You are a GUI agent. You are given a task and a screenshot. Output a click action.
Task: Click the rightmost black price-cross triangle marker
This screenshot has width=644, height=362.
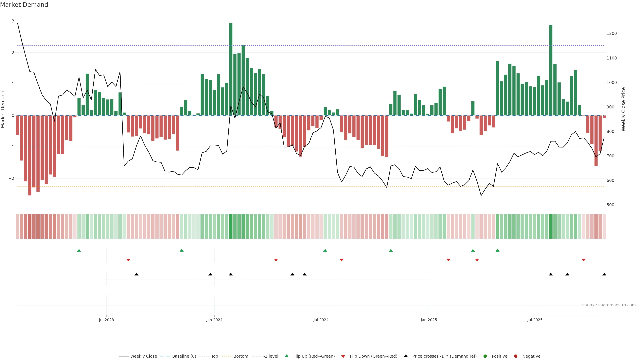[x=604, y=274]
